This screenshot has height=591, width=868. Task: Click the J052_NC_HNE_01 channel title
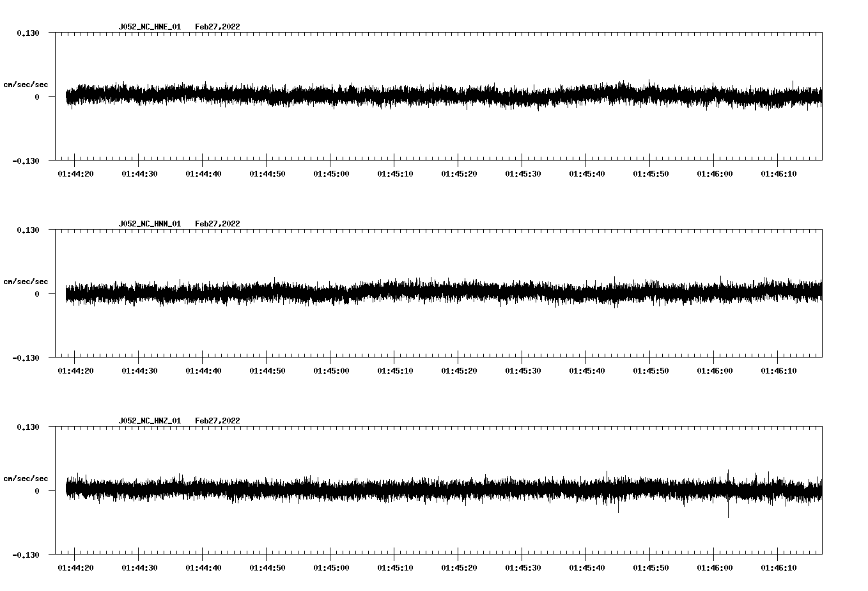(x=150, y=27)
